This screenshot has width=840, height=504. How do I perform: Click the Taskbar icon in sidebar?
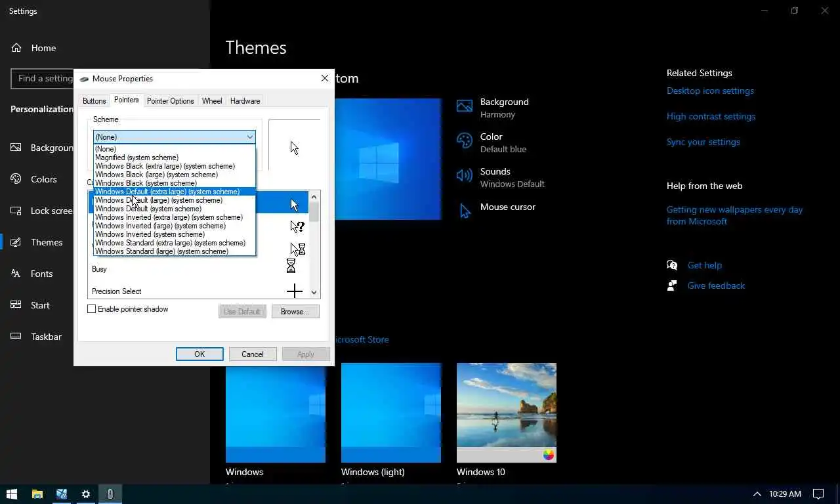(x=16, y=337)
